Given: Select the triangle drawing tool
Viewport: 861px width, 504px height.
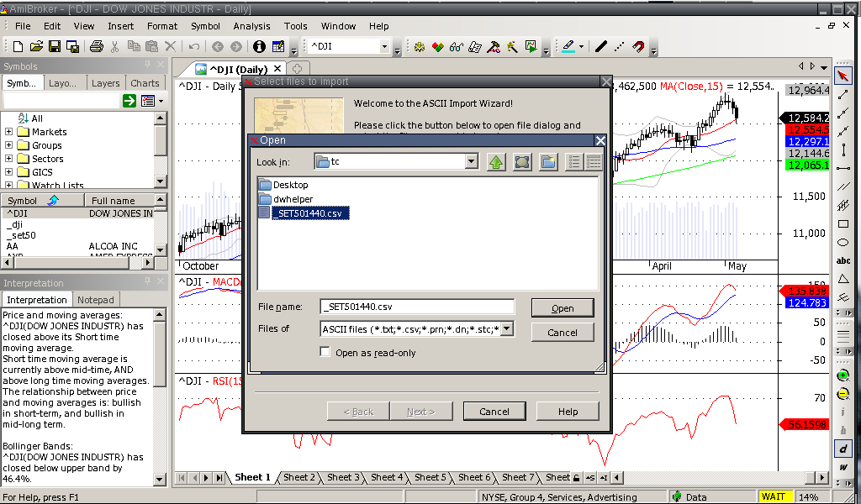Looking at the screenshot, I should [x=843, y=279].
